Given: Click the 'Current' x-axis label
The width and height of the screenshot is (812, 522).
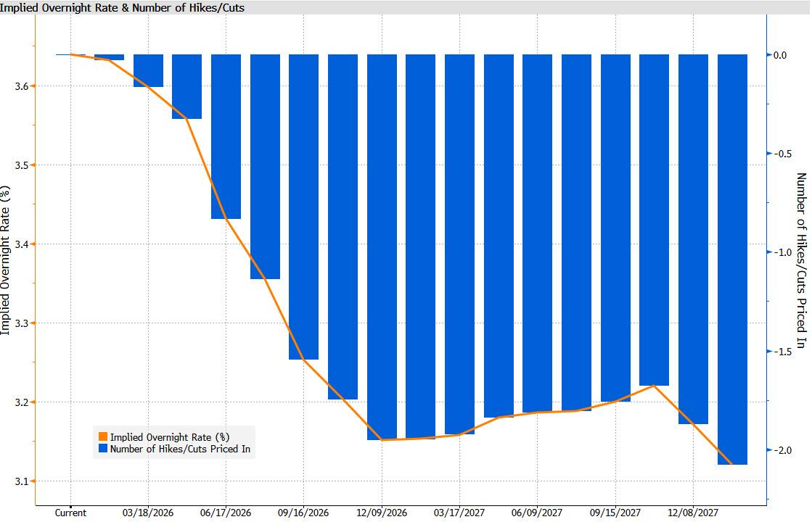Looking at the screenshot, I should [70, 513].
